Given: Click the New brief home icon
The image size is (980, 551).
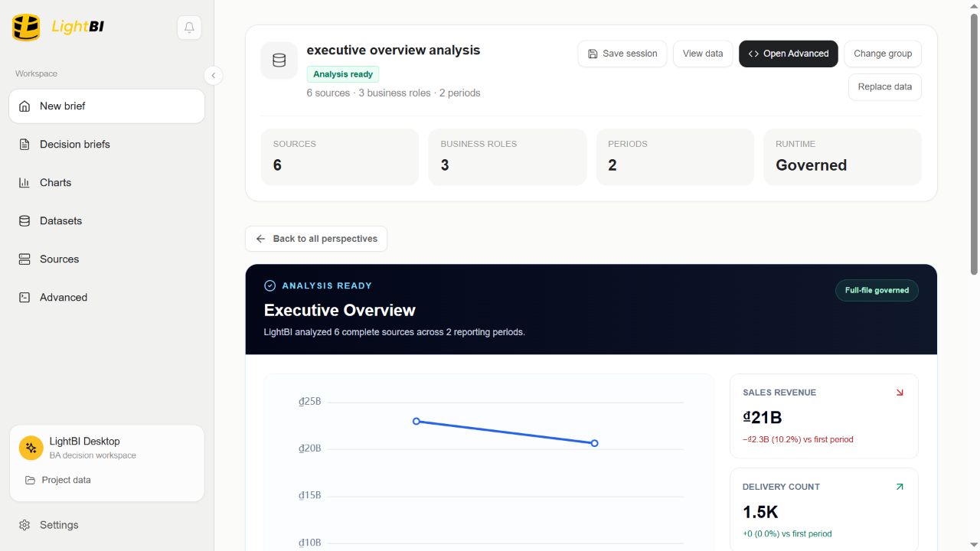Looking at the screenshot, I should 24,106.
